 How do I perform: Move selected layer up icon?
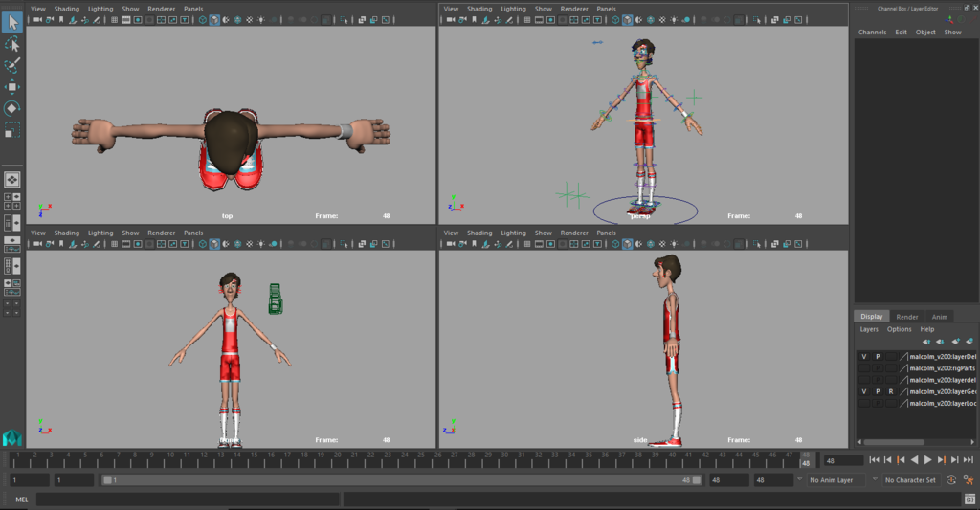926,342
